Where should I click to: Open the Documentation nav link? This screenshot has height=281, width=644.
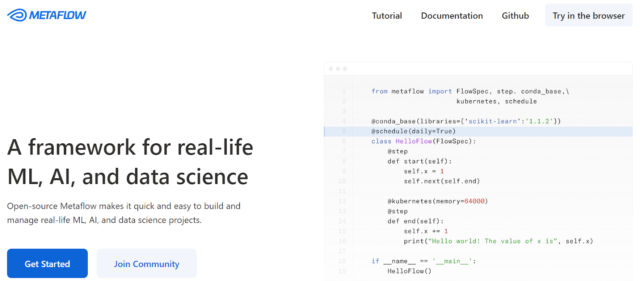pyautogui.click(x=452, y=16)
